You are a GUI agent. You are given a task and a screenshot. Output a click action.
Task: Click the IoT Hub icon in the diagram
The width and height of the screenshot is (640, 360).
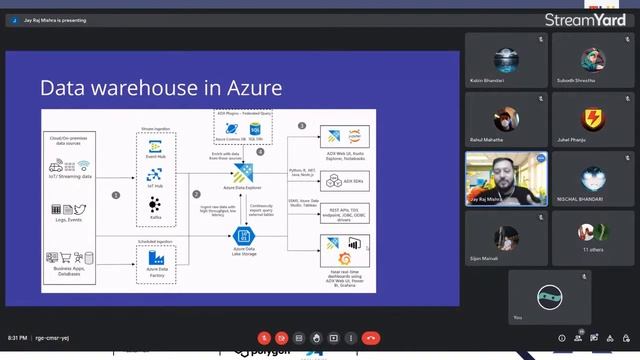(155, 175)
